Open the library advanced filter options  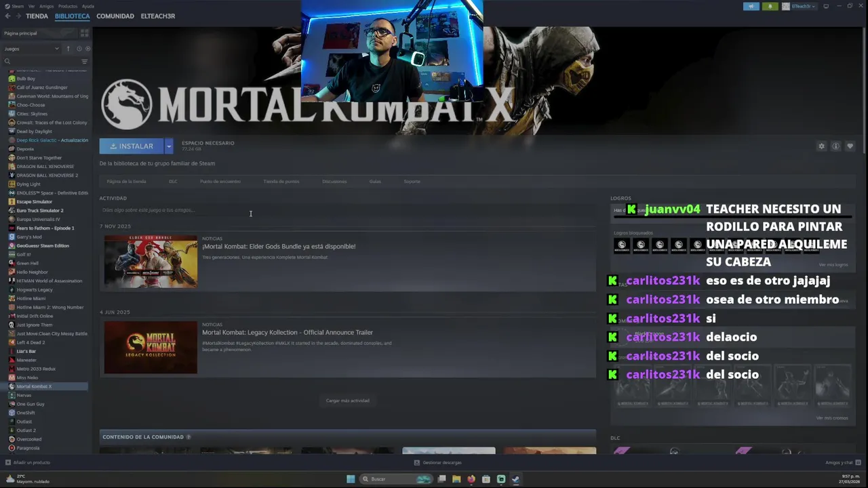point(84,61)
